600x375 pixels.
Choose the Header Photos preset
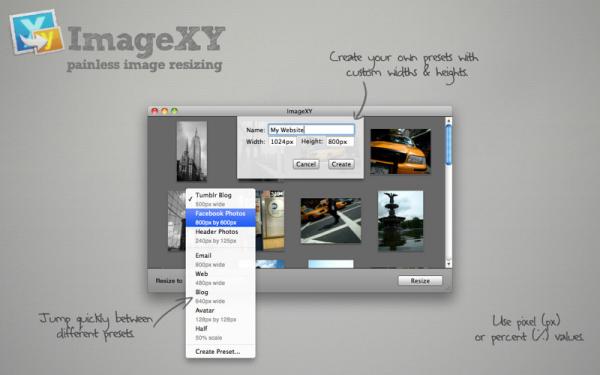click(220, 236)
